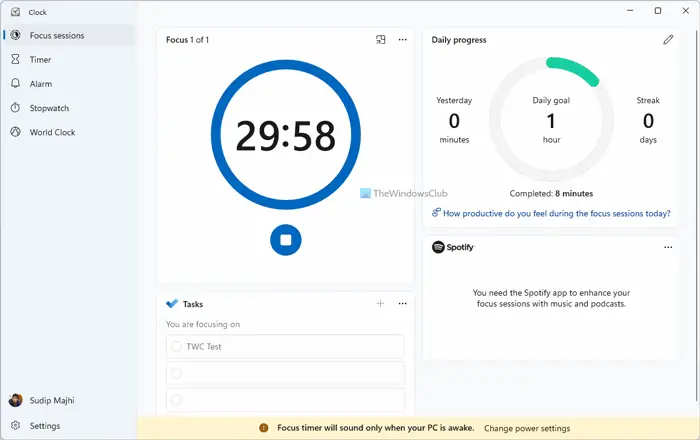Image resolution: width=700 pixels, height=440 pixels.
Task: Tick the circle on the second task row
Action: [176, 373]
